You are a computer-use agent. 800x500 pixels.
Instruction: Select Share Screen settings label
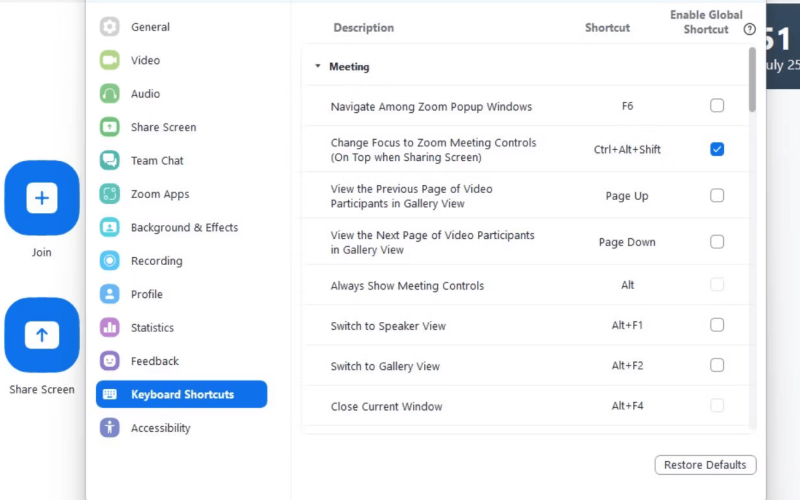163,127
